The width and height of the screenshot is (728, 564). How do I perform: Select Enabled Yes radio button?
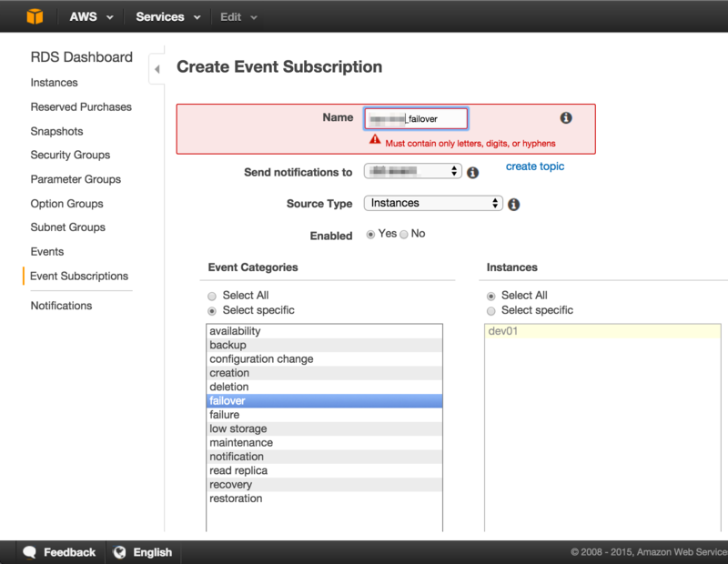[370, 235]
